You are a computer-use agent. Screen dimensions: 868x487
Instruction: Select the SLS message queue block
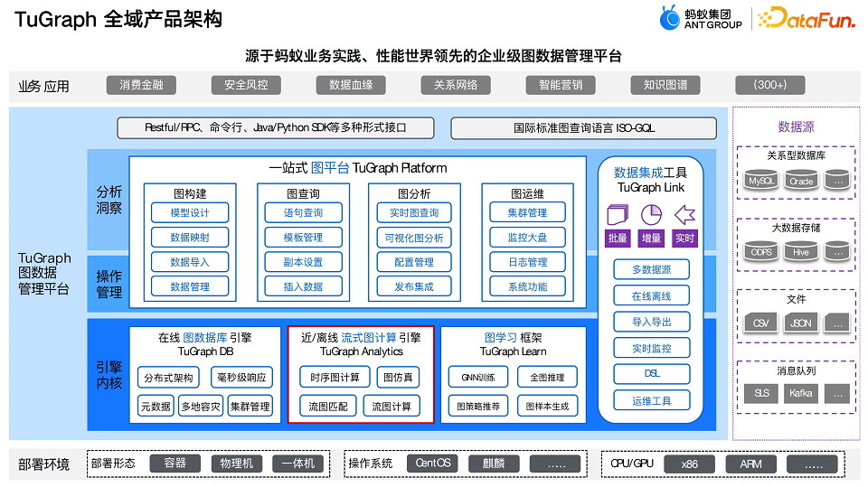click(x=761, y=393)
